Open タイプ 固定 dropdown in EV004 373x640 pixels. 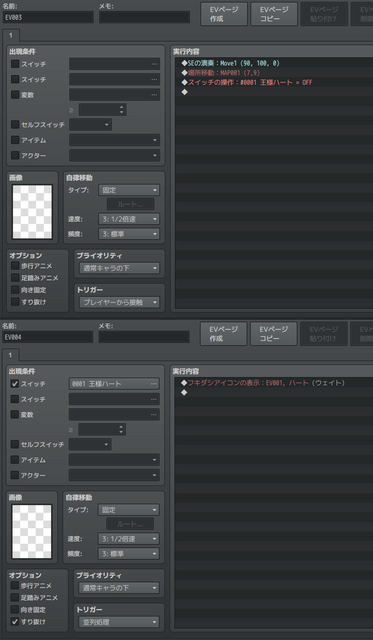129,510
